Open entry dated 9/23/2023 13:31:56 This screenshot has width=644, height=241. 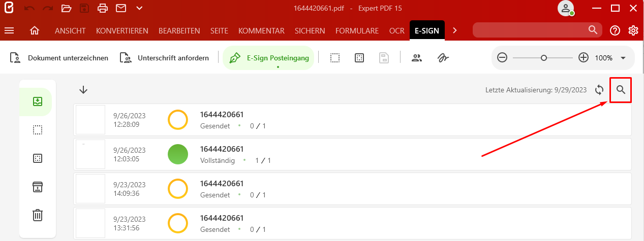[352, 223]
